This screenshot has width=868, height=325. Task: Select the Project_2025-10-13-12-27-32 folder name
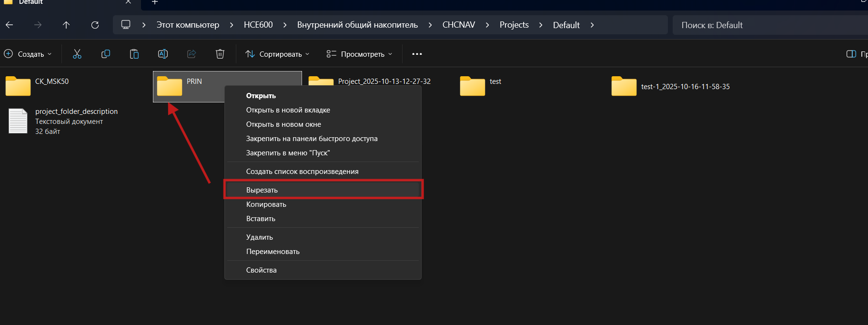384,81
